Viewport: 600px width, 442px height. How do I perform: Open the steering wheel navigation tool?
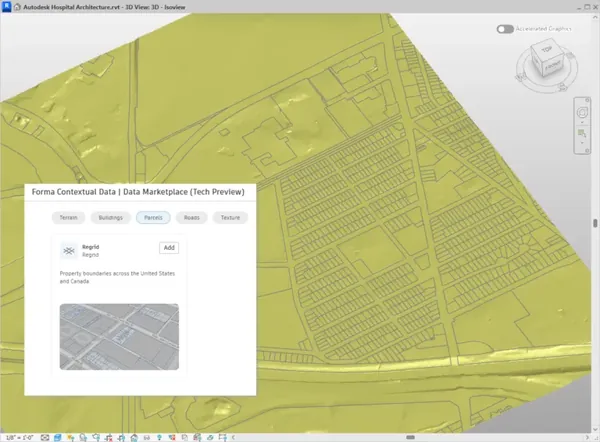click(x=582, y=113)
